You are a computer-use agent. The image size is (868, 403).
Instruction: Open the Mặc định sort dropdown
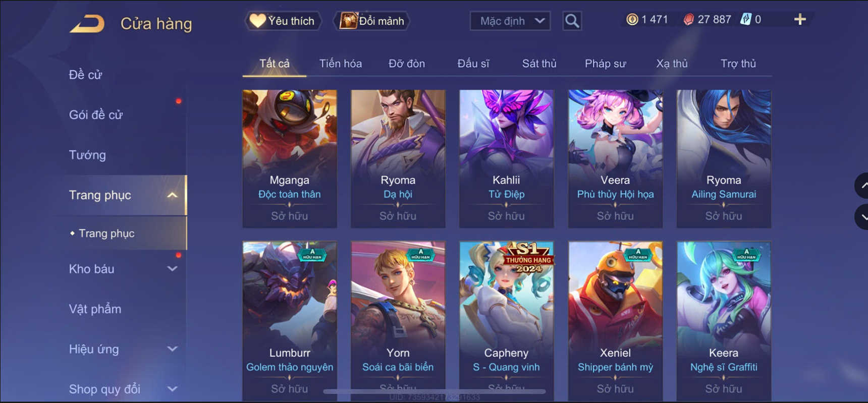click(510, 21)
